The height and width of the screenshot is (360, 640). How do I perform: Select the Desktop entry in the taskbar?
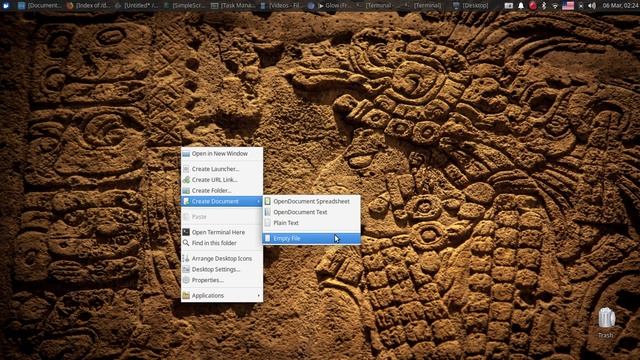(x=471, y=6)
